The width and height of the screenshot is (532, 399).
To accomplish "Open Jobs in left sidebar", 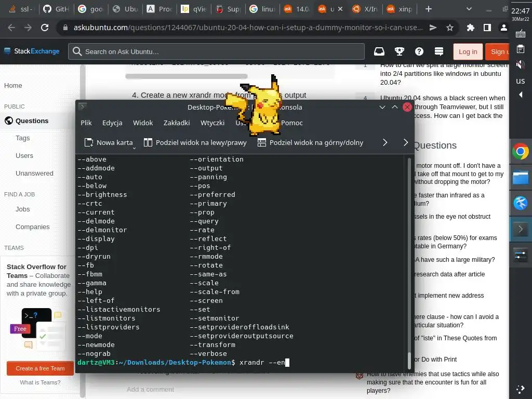I will click(23, 209).
